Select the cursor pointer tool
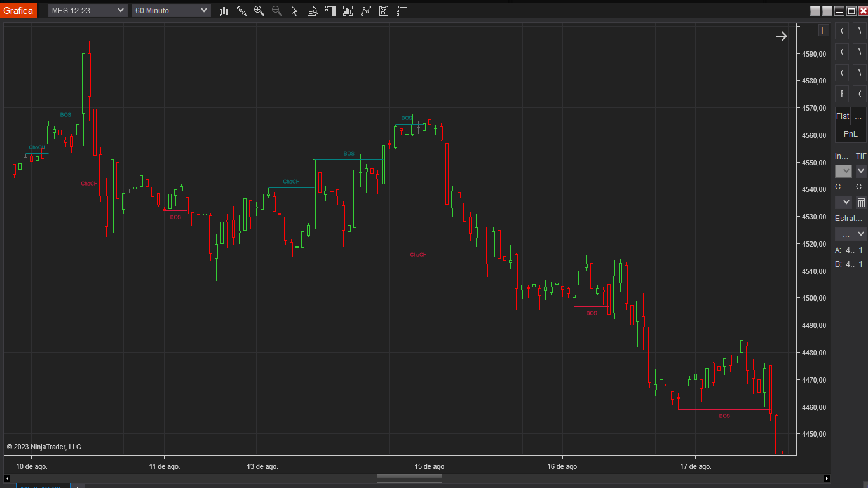868x488 pixels. tap(294, 10)
